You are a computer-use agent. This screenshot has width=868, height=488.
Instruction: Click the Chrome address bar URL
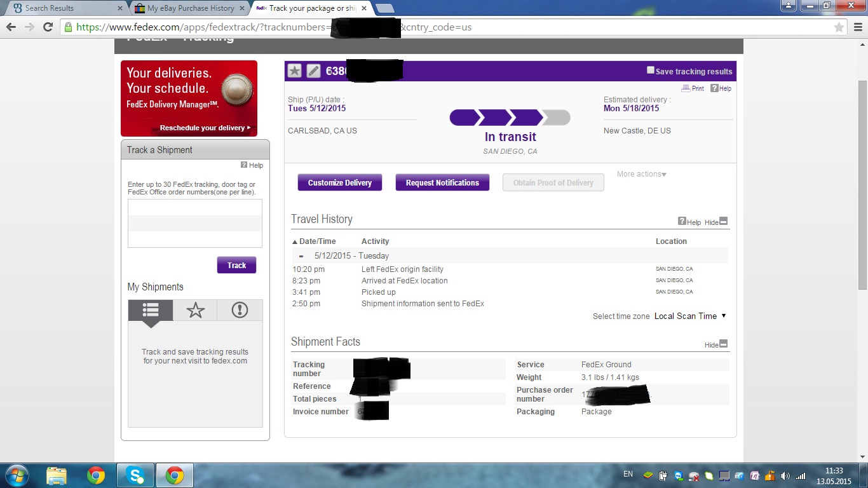point(274,27)
